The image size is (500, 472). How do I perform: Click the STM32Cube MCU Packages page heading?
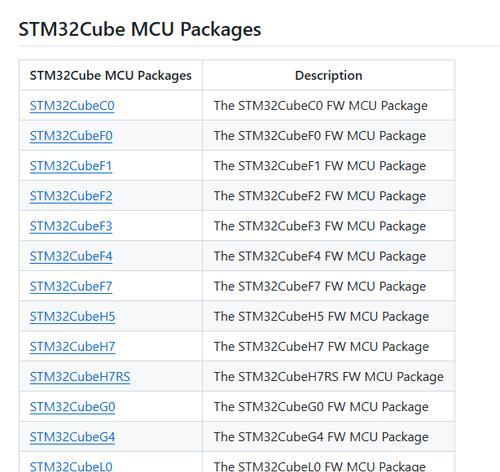tap(140, 29)
